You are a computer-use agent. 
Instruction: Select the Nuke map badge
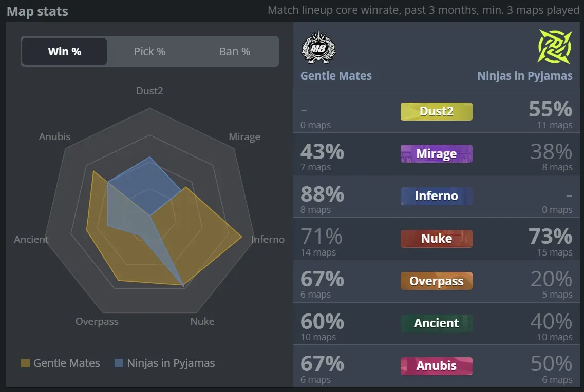tap(436, 238)
